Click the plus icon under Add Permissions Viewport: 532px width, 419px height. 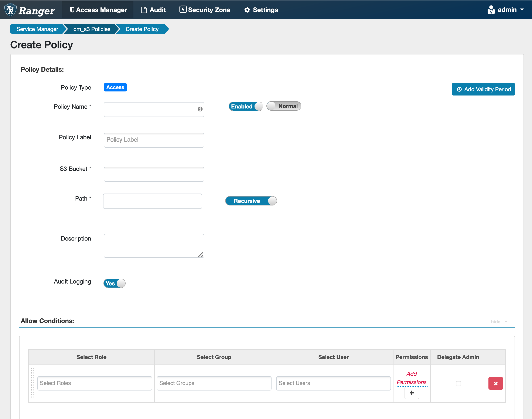[x=412, y=393]
